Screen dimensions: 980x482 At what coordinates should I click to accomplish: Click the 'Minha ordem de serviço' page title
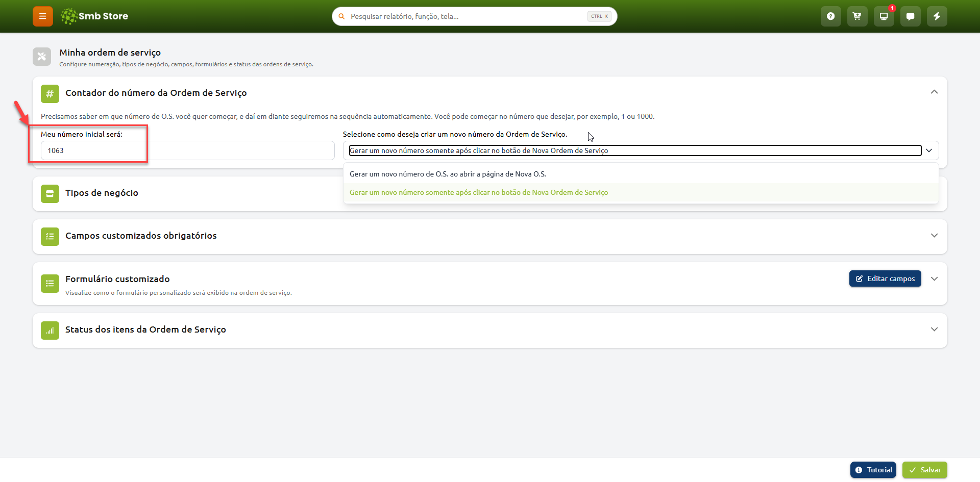[110, 53]
